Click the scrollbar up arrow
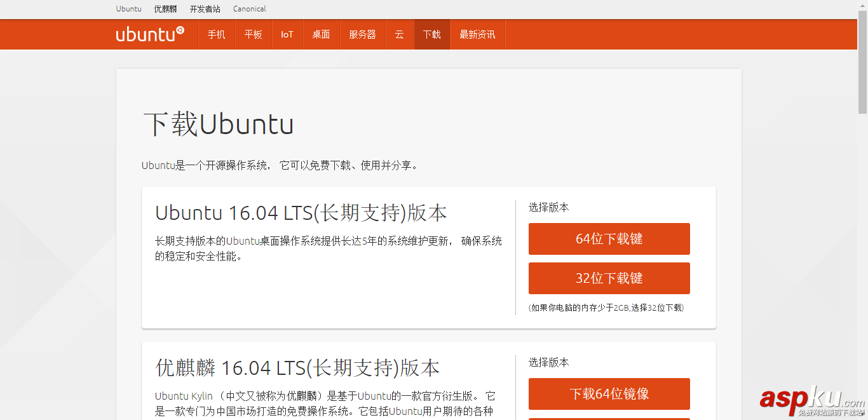868x420 pixels. click(863, 5)
